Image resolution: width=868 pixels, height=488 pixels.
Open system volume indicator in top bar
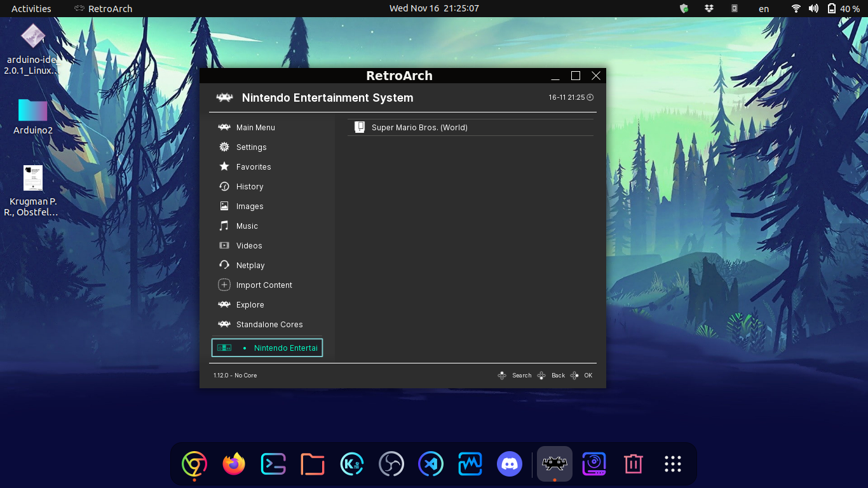(813, 9)
